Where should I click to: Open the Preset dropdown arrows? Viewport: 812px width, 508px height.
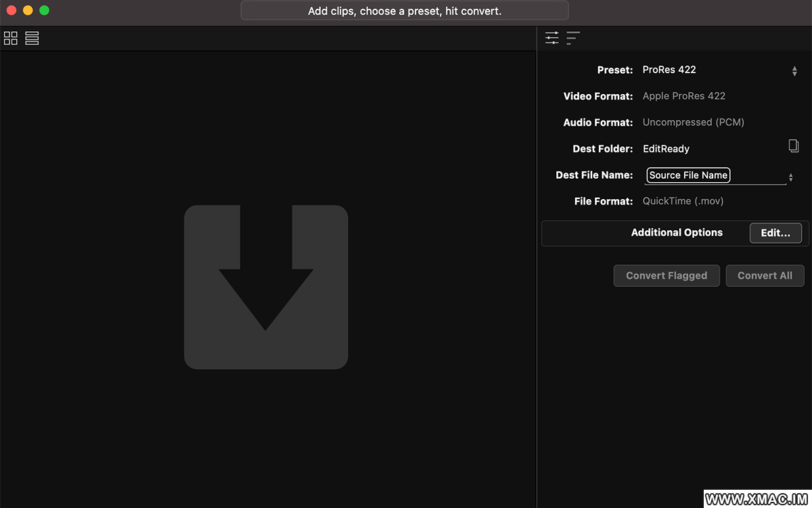(794, 70)
